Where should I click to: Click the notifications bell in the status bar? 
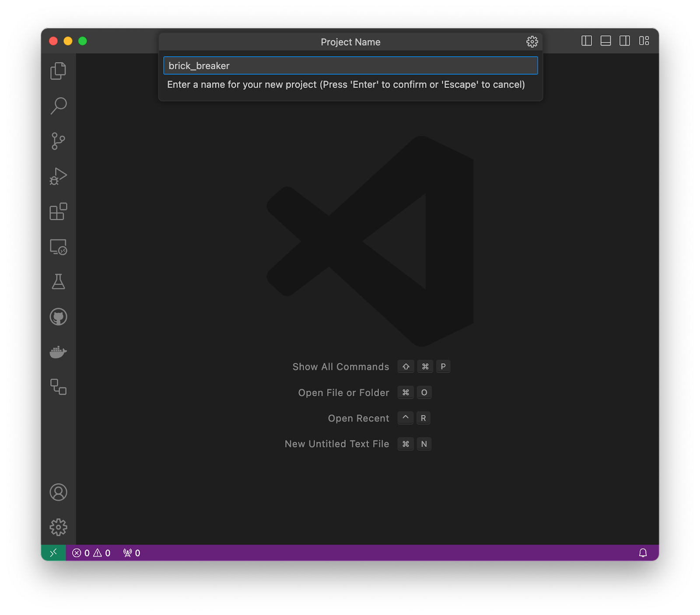tap(643, 552)
